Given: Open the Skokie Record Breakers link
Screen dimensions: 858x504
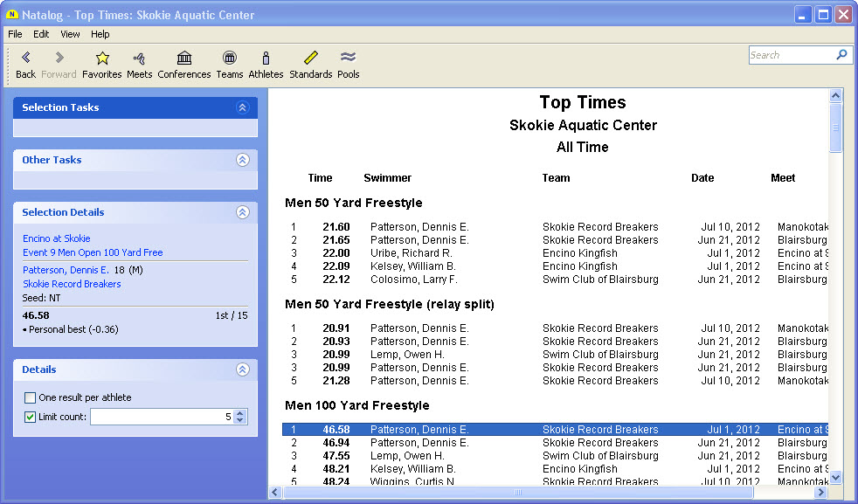Looking at the screenshot, I should coord(72,284).
